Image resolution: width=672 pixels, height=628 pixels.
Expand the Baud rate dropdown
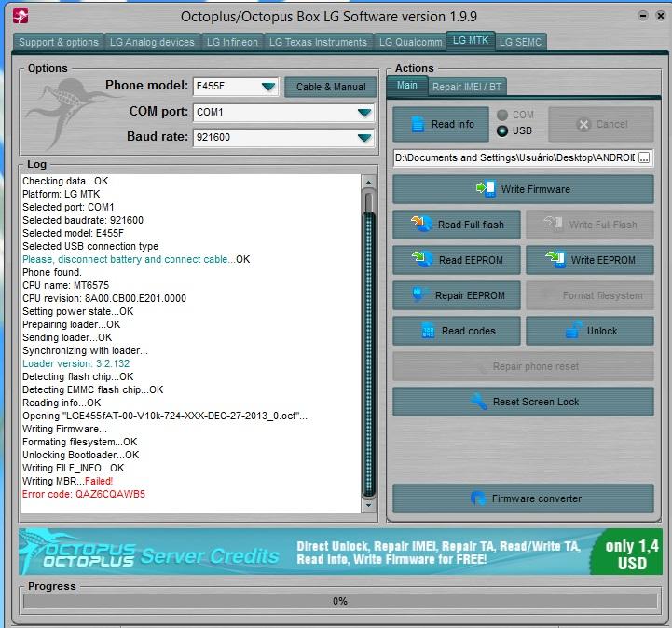(364, 138)
